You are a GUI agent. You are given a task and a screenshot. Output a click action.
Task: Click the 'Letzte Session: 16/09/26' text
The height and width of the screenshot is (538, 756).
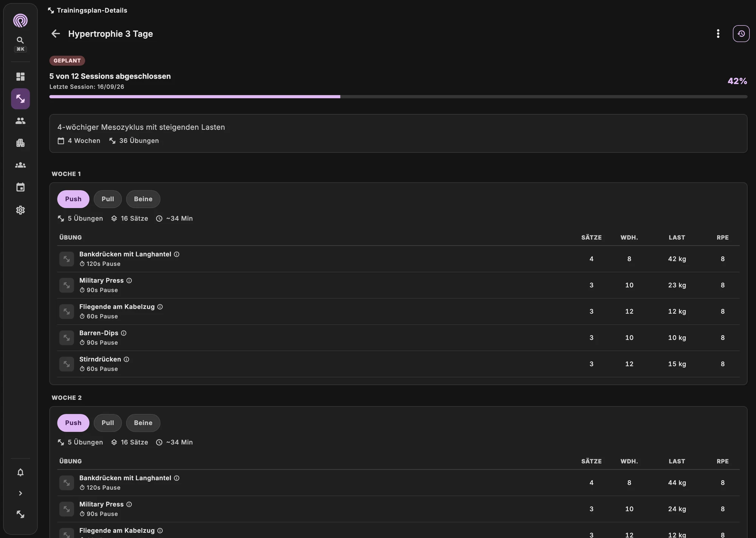[x=87, y=87]
